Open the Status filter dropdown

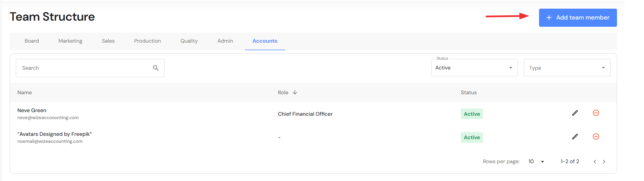(474, 68)
